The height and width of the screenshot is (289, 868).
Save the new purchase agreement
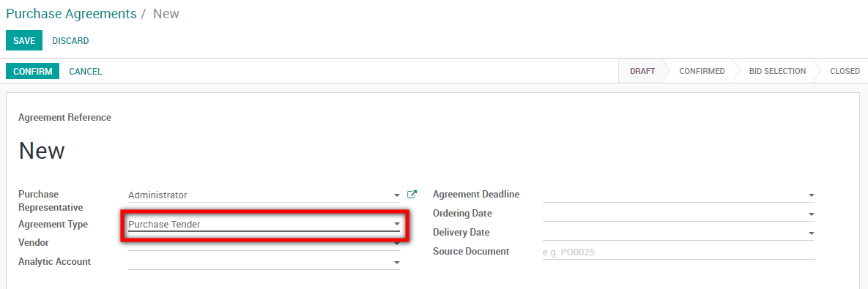click(24, 40)
